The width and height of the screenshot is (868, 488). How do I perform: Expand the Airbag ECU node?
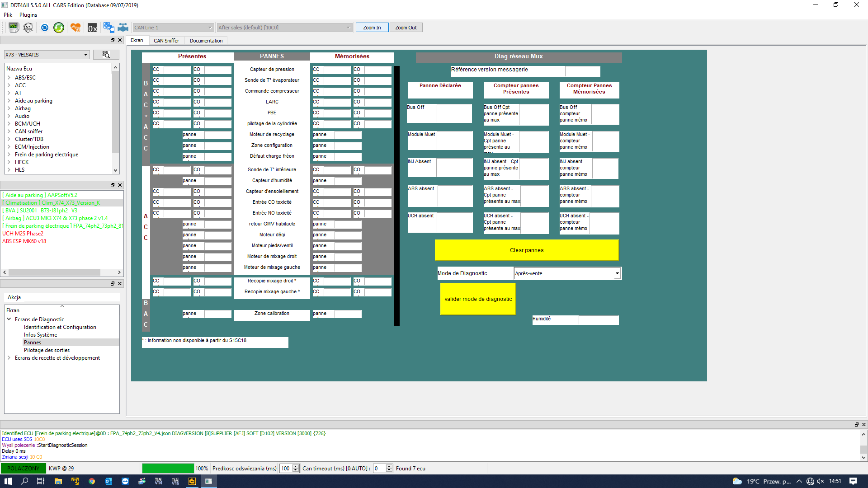tap(9, 108)
